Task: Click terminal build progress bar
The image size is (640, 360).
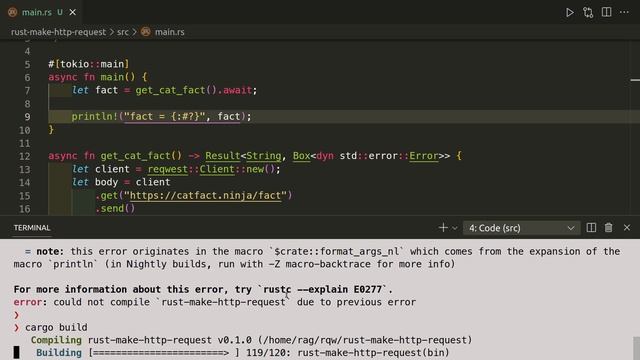Action: [x=164, y=353]
